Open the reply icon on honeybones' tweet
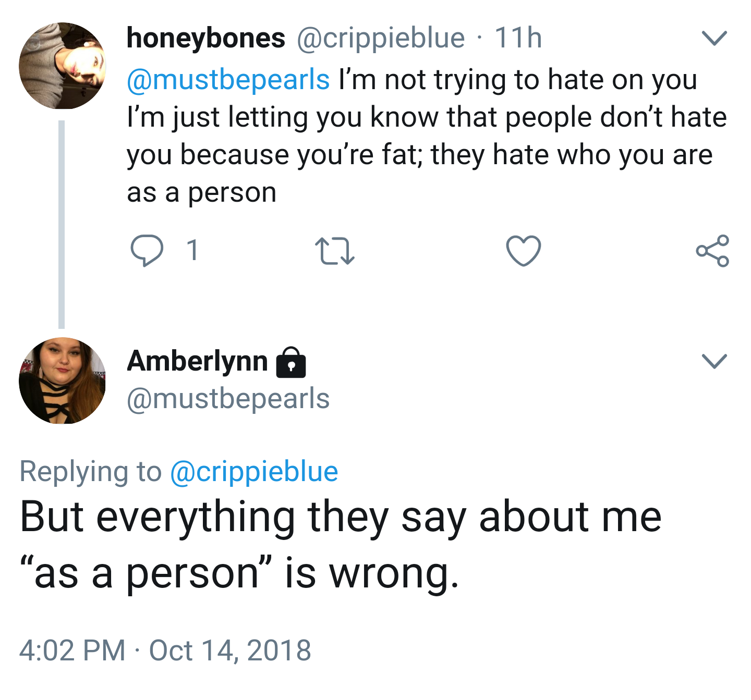 click(147, 251)
